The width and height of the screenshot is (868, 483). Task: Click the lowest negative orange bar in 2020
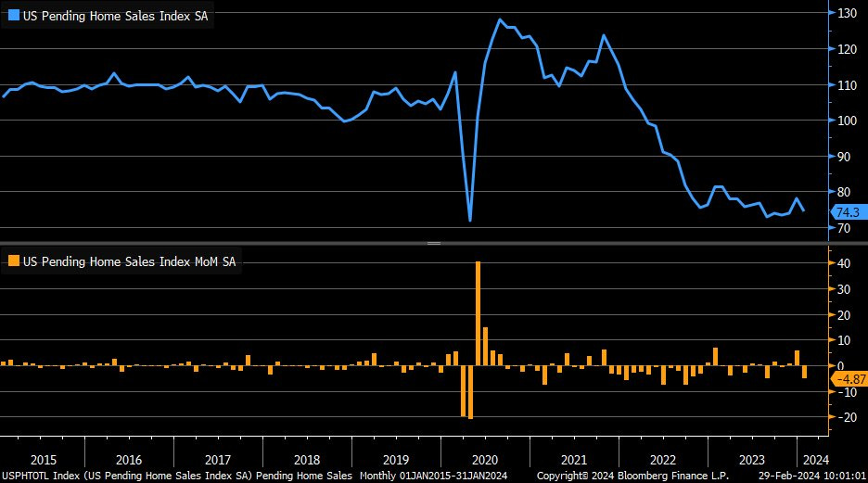(470, 392)
